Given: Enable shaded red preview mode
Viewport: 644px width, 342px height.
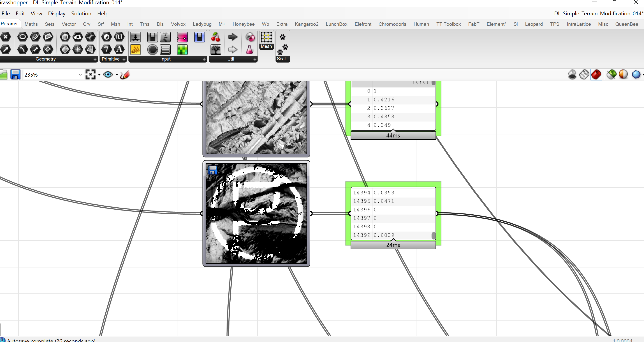Looking at the screenshot, I should point(596,75).
